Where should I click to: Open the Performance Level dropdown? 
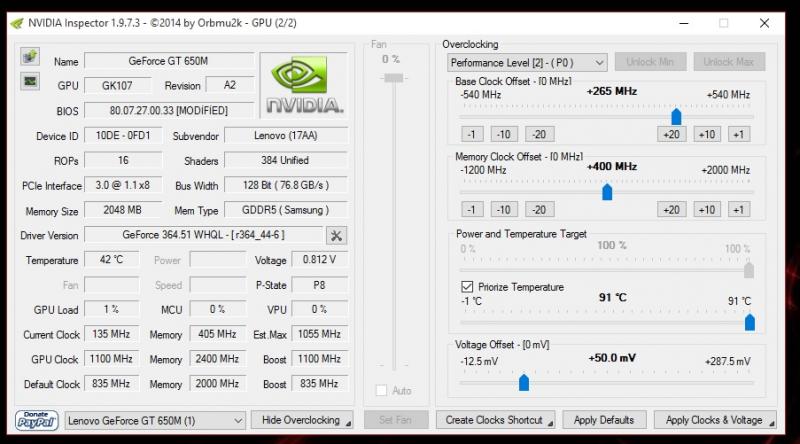[598, 62]
